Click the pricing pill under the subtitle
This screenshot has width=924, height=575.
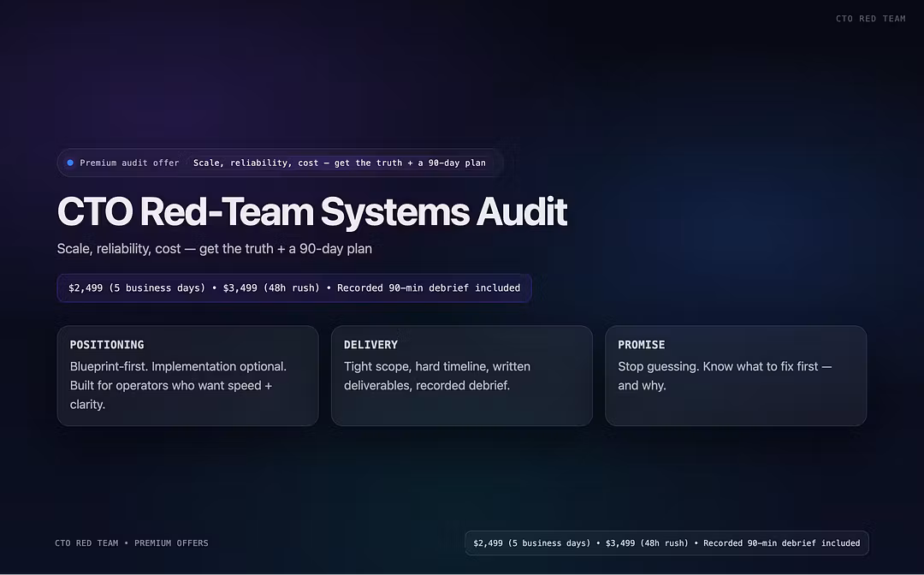click(294, 288)
